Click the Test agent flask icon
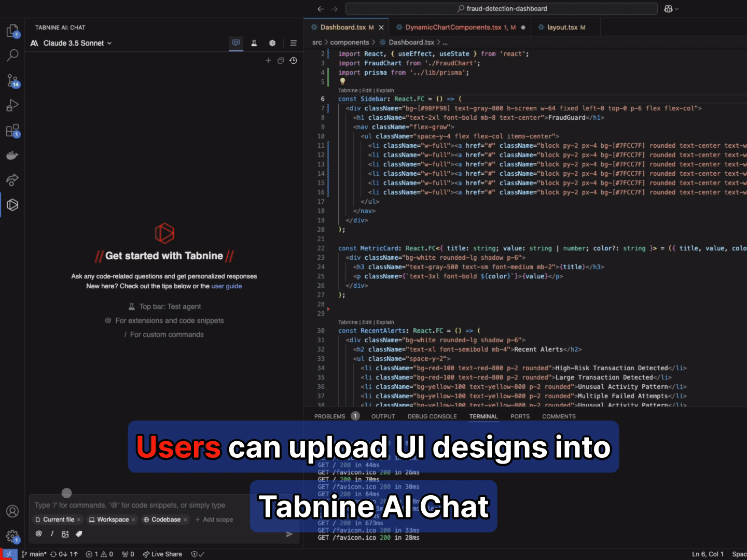 point(254,43)
